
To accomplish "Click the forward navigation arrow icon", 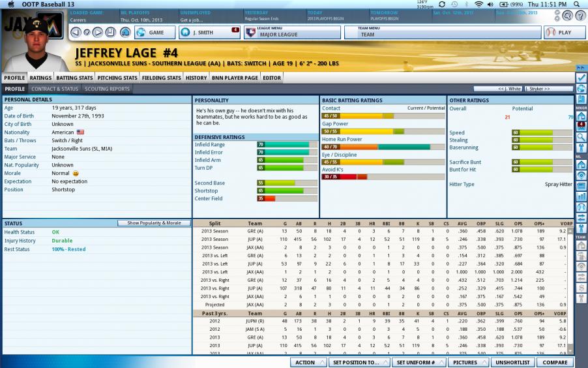I will (x=98, y=32).
